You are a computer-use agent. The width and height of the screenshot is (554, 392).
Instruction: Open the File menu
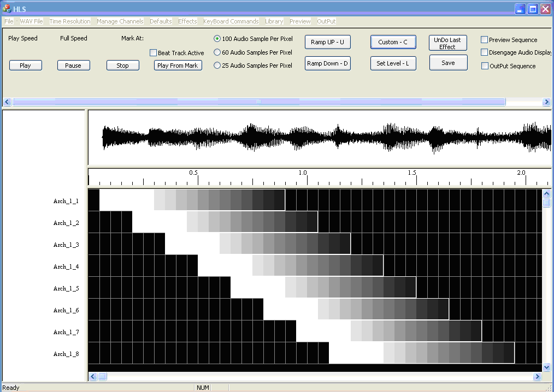pos(9,21)
